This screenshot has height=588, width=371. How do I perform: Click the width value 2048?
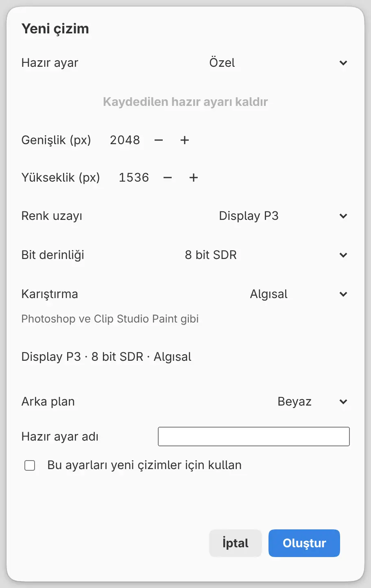[x=125, y=140]
